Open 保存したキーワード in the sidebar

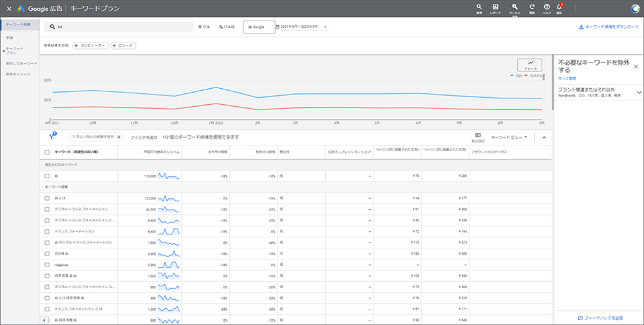(21, 64)
